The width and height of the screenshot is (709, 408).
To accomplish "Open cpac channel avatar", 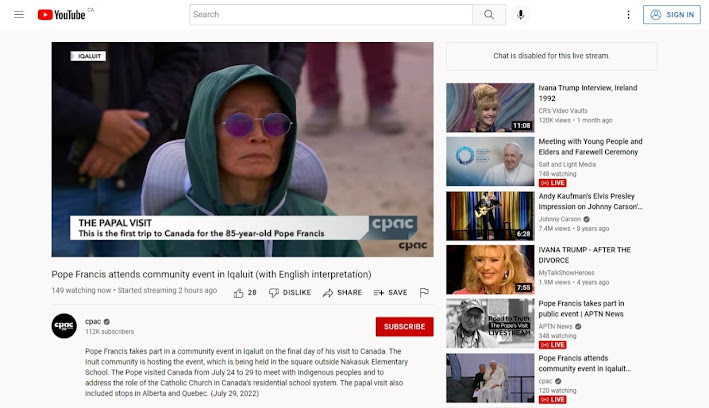I will 64,326.
